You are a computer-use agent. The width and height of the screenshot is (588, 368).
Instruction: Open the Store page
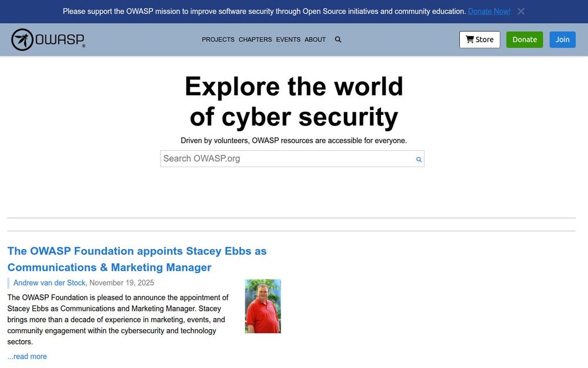click(x=480, y=39)
